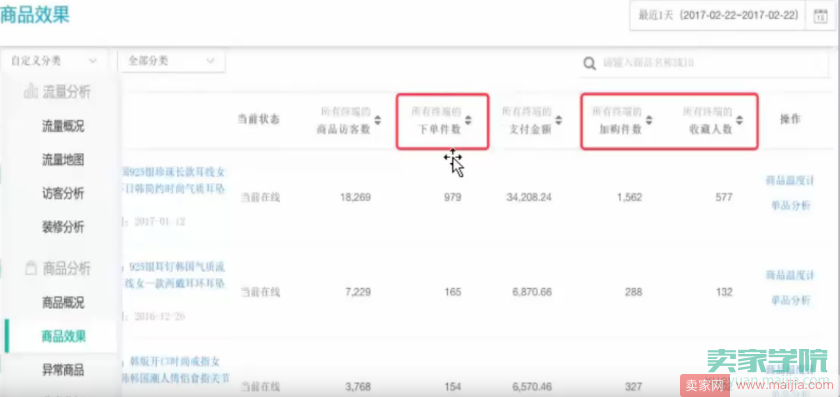The width and height of the screenshot is (840, 397).
Task: Click the 132 favorites value
Action: pos(724,292)
